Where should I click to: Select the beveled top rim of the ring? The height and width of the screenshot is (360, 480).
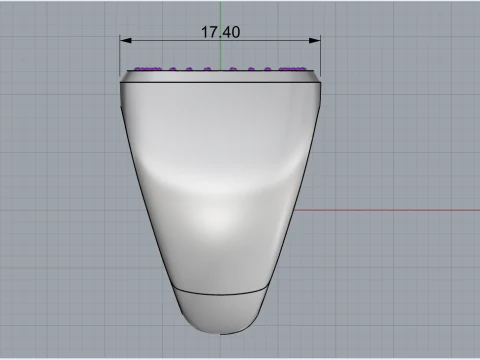(220, 76)
